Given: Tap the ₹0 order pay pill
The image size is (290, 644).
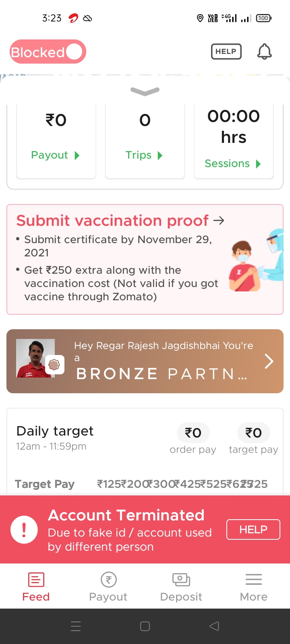Looking at the screenshot, I should pyautogui.click(x=193, y=433).
